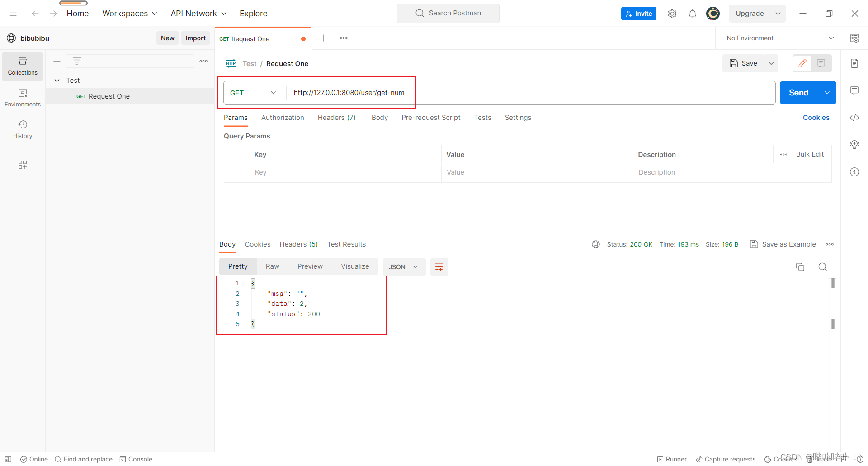This screenshot has height=466, width=868.
Task: Switch response view to Visualize
Action: tap(355, 266)
